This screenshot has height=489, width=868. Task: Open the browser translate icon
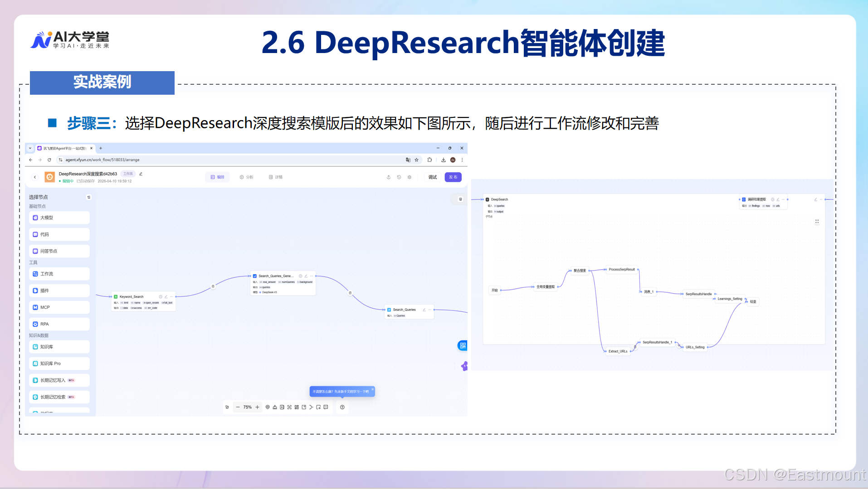(x=408, y=160)
